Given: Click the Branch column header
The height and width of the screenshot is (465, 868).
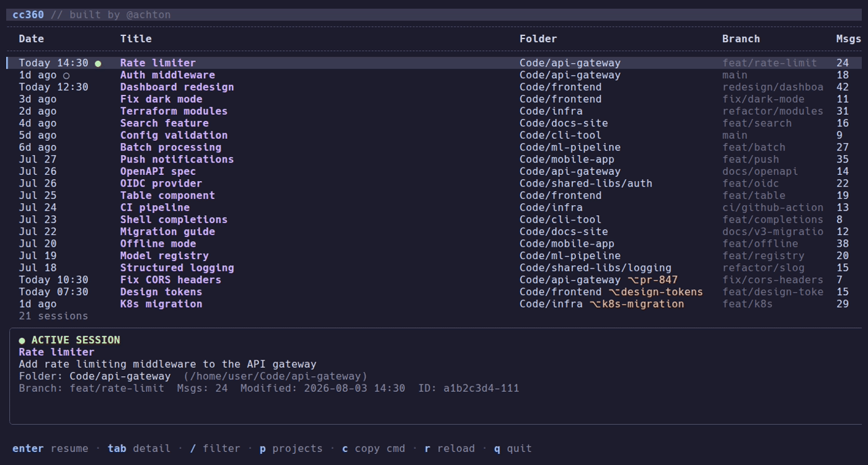Looking at the screenshot, I should tap(741, 38).
